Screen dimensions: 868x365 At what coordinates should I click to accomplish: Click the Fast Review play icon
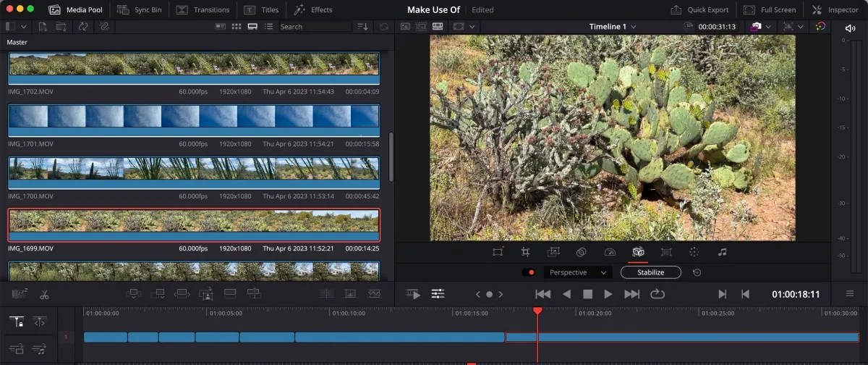coord(413,294)
